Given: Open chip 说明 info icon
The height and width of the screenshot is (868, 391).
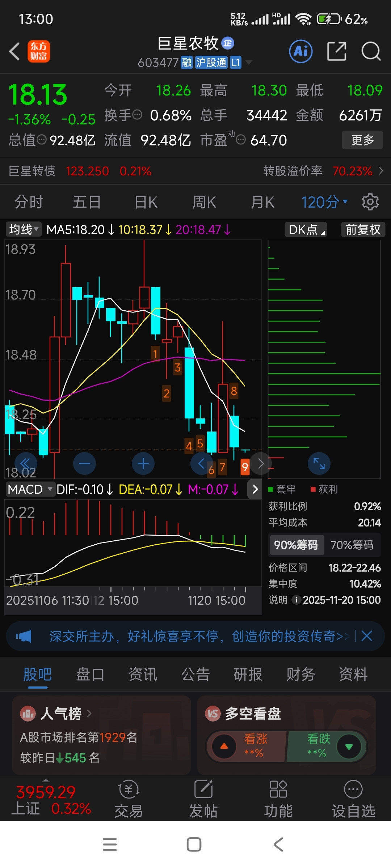Looking at the screenshot, I should coord(296,600).
